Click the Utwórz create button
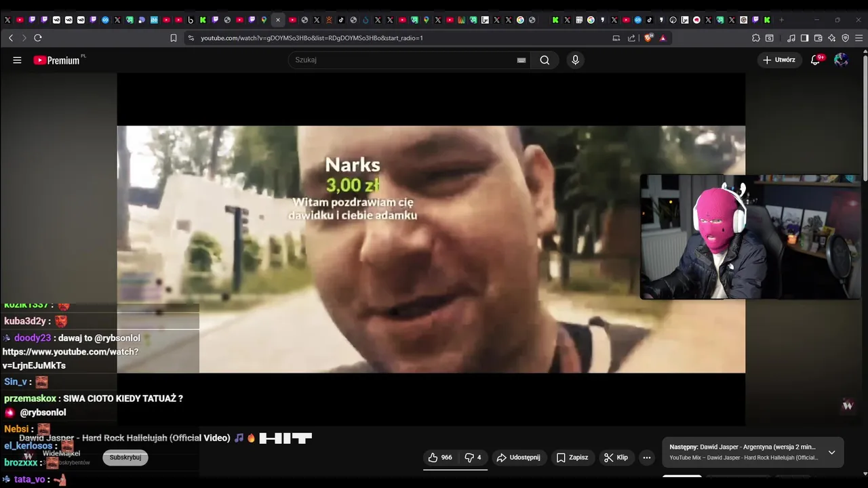This screenshot has width=868, height=488. point(779,60)
